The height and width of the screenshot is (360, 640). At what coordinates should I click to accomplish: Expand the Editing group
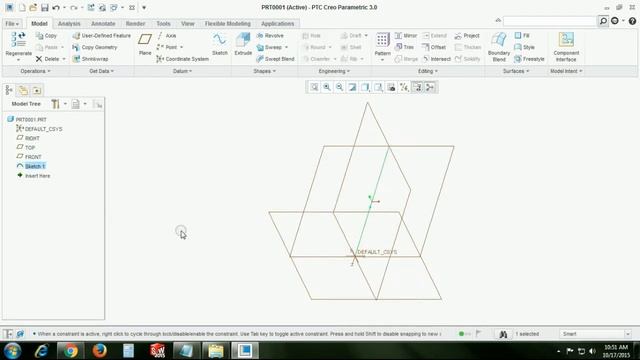click(x=428, y=71)
